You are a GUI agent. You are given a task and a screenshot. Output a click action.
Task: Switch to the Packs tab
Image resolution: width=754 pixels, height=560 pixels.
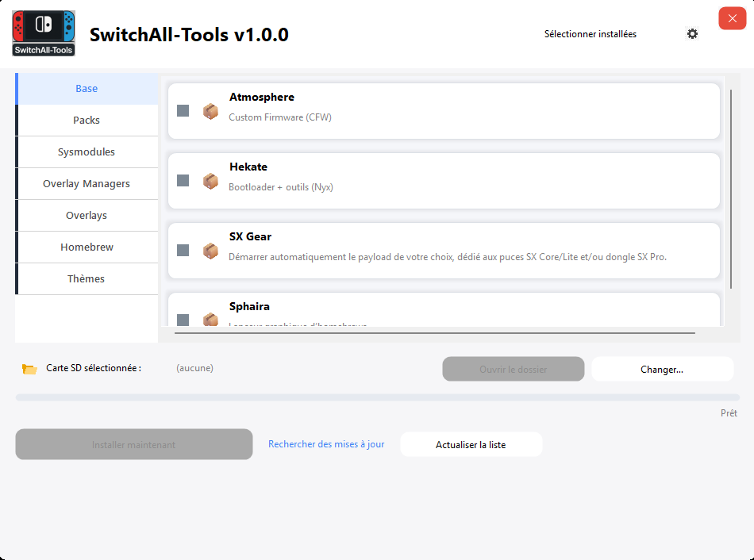click(x=87, y=121)
